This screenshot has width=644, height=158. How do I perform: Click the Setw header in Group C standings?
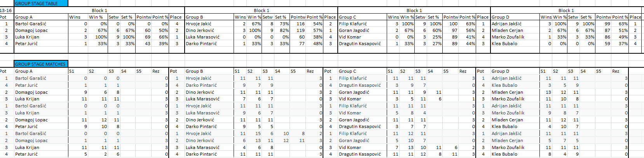[420, 17]
